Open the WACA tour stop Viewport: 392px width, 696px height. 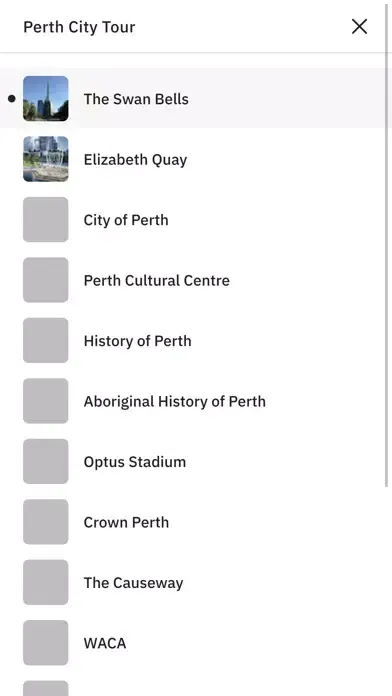click(x=194, y=643)
